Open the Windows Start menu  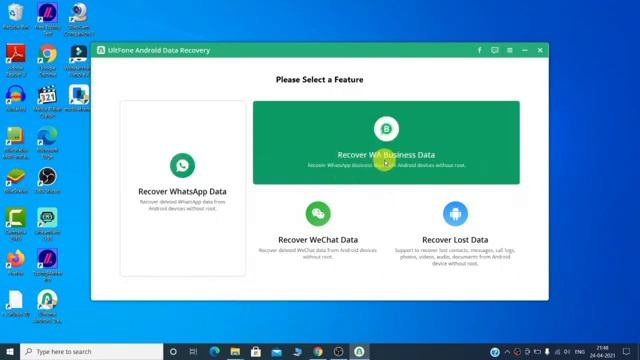10,351
